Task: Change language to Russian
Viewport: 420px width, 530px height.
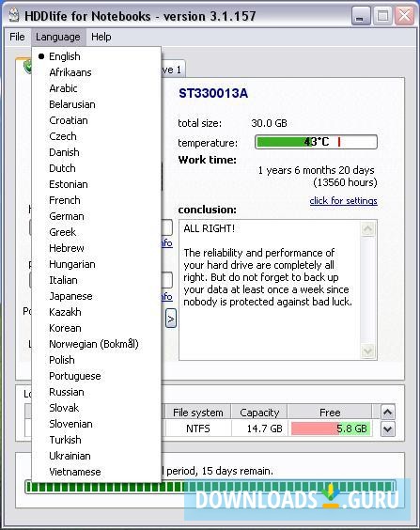Action: coord(96,392)
